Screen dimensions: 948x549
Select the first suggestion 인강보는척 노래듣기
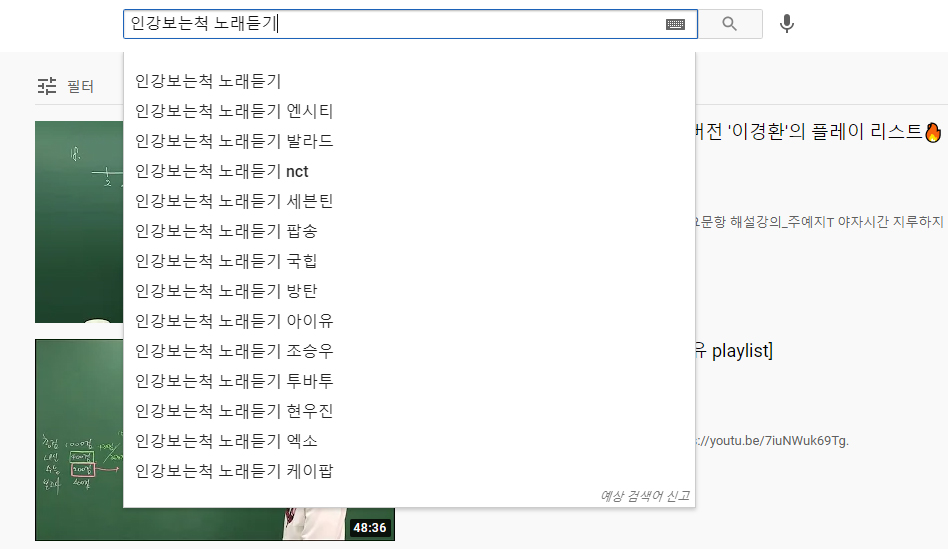pyautogui.click(x=409, y=81)
